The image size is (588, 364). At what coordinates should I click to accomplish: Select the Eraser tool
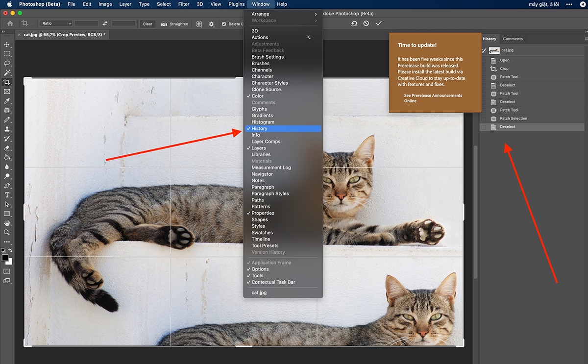click(x=7, y=148)
